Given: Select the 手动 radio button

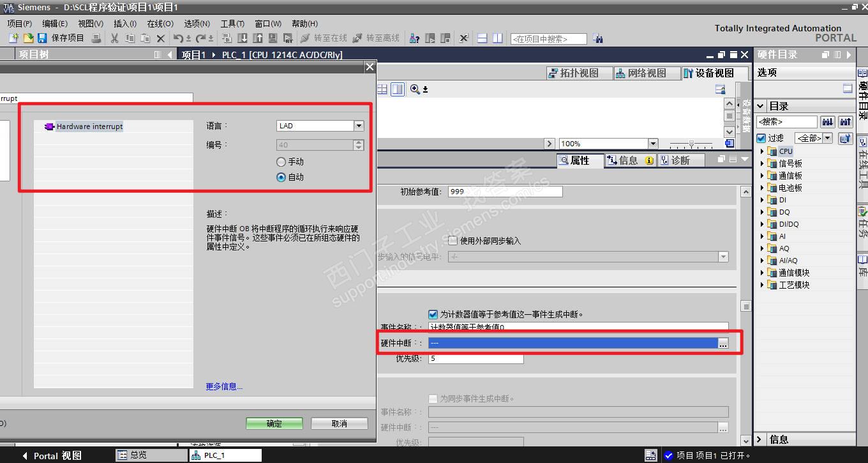Looking at the screenshot, I should coord(281,162).
